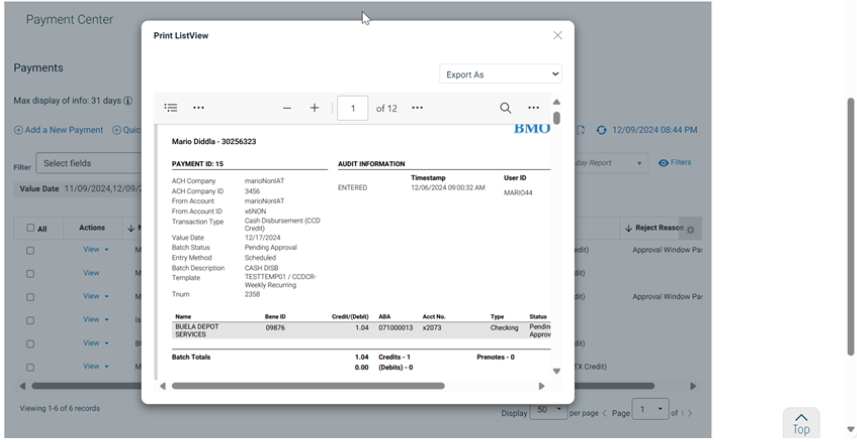Open more options next to the search icon
The width and height of the screenshot is (857, 442).
(x=533, y=108)
